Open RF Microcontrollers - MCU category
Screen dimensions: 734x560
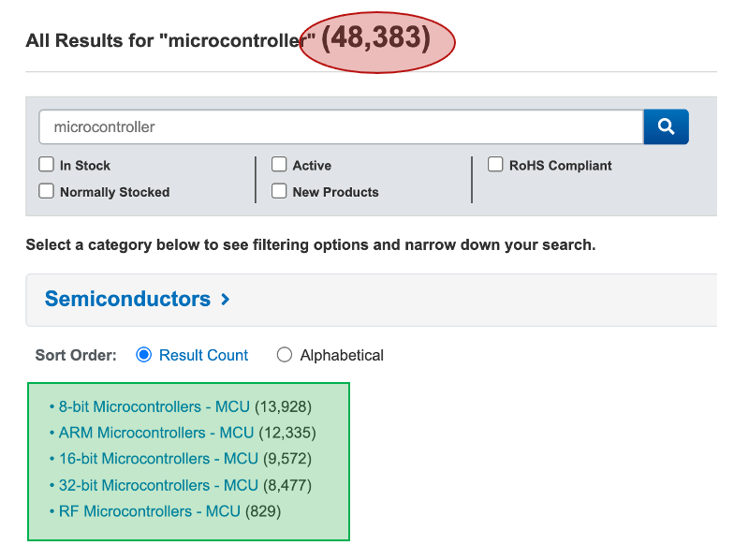pos(150,511)
